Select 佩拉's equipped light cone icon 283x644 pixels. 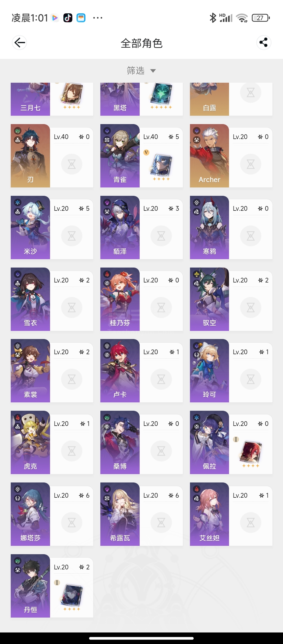[251, 453]
